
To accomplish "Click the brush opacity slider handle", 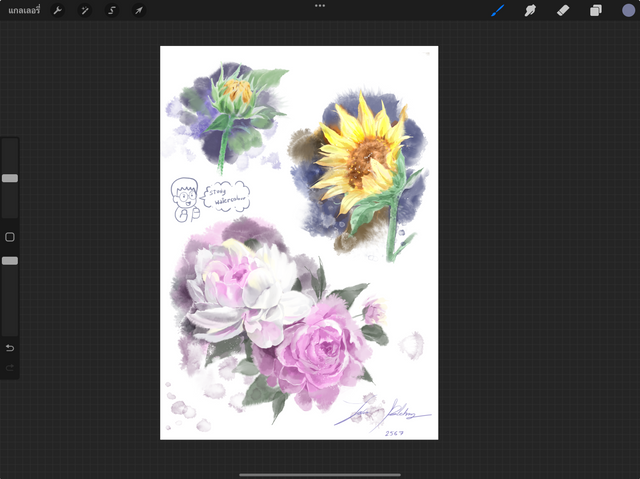I will [x=10, y=260].
